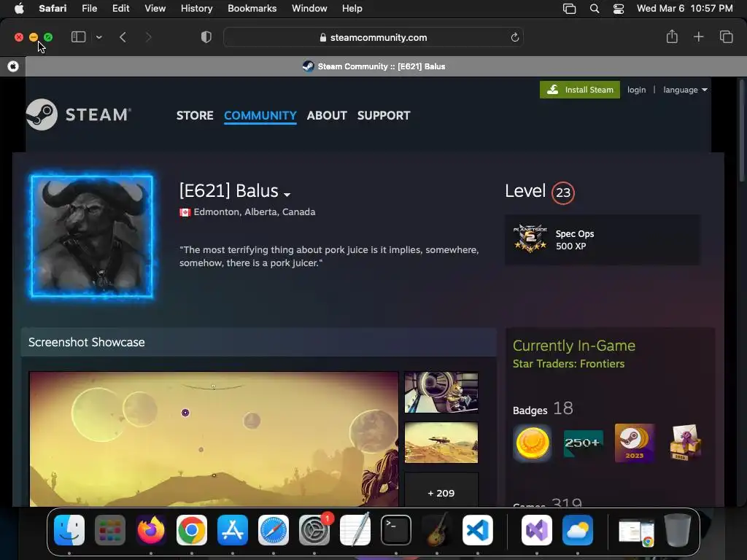Click the Screenshot Showcase header
The image size is (747, 560).
[259, 343]
